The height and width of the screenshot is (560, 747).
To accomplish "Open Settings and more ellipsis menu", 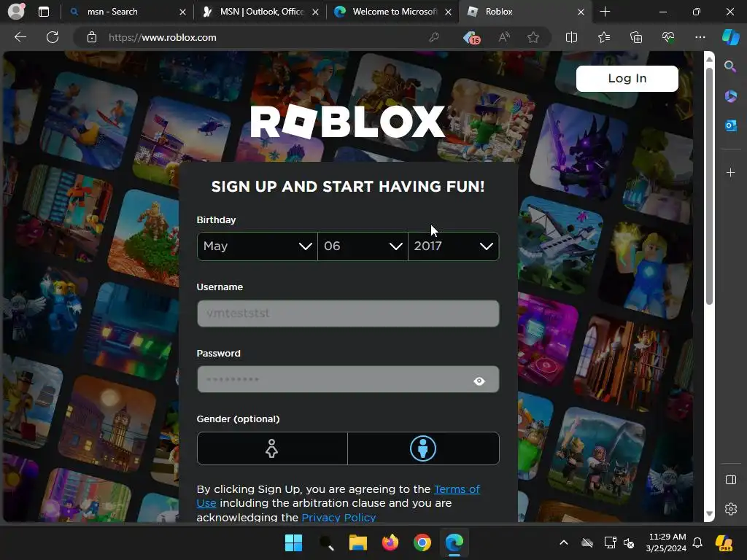I will pyautogui.click(x=700, y=37).
